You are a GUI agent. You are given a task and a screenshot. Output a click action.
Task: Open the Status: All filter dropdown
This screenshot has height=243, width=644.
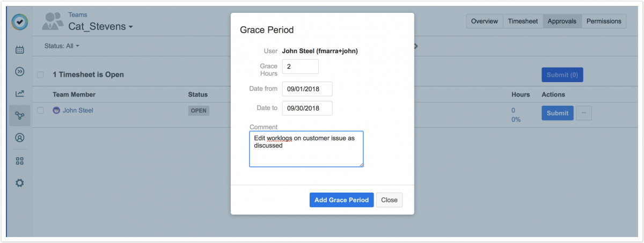(x=62, y=46)
